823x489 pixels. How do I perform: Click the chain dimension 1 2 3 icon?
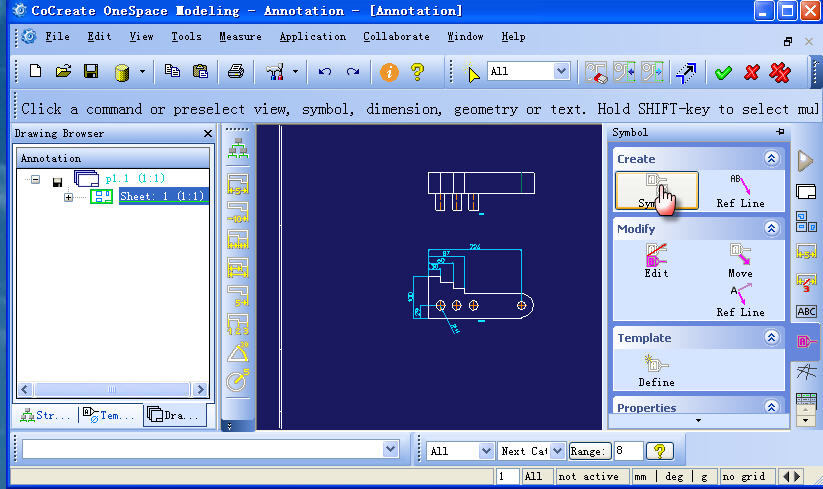click(x=238, y=324)
